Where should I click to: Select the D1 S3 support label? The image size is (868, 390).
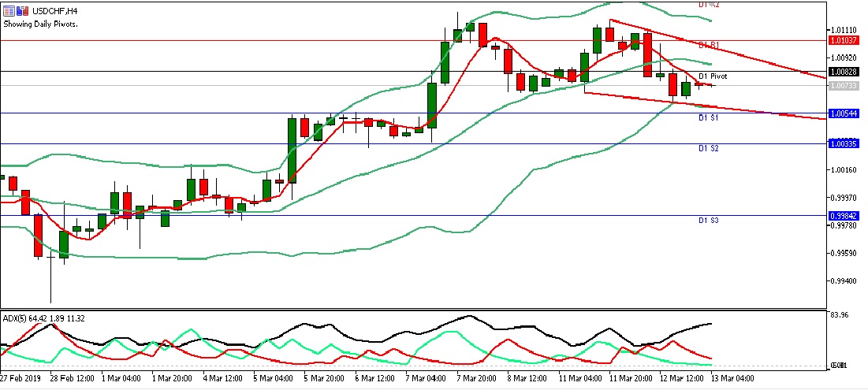coord(707,221)
